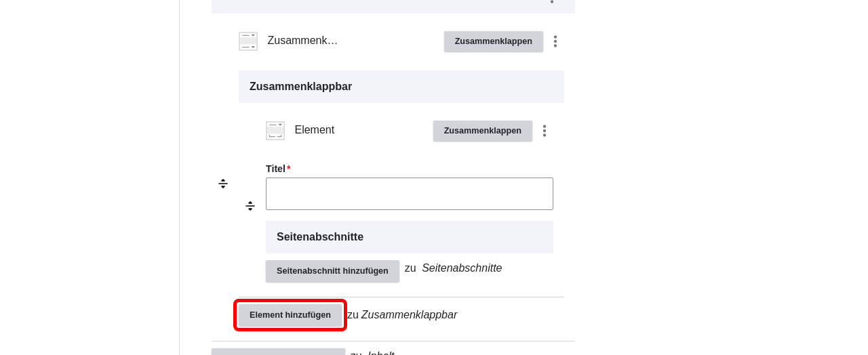The image size is (868, 355).
Task: Click the cut-off add button at bottom
Action: pyautogui.click(x=278, y=352)
